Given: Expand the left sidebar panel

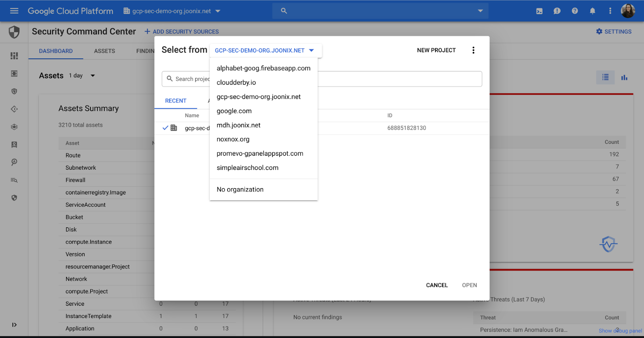Looking at the screenshot, I should pos(14,325).
